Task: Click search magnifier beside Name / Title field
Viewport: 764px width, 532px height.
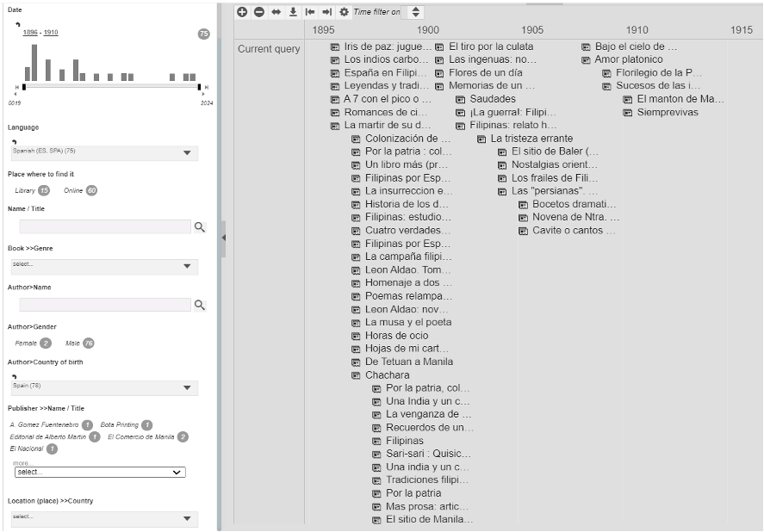Action: tap(199, 227)
